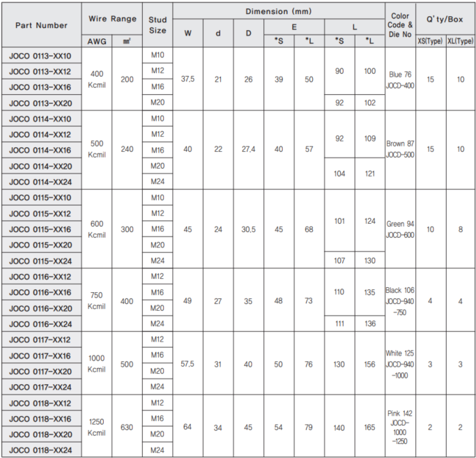
Task: Click the L value 121
Action: tap(370, 174)
